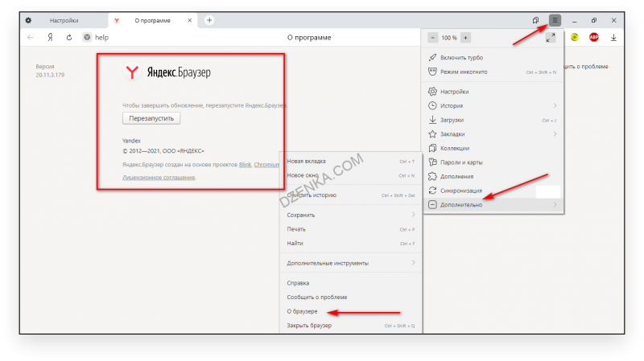Click the rocket icon beside Включить турбо
Viewport: 644px width, 361px height.
click(432, 57)
